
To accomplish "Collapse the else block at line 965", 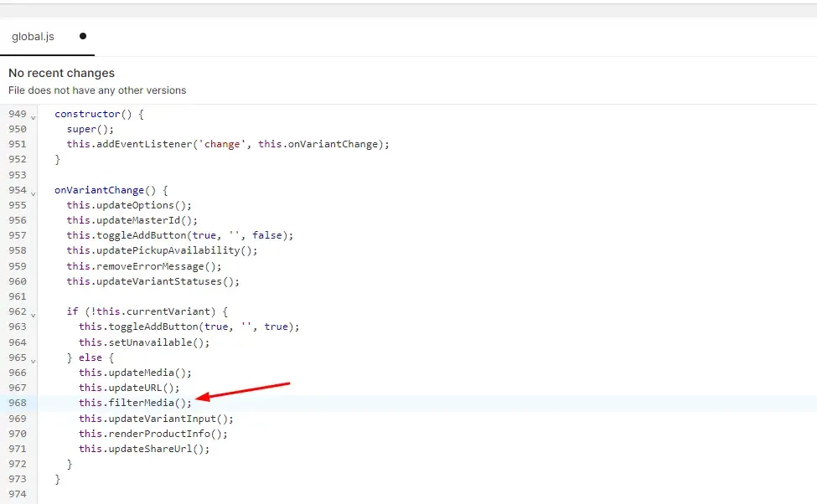I will click(x=34, y=361).
